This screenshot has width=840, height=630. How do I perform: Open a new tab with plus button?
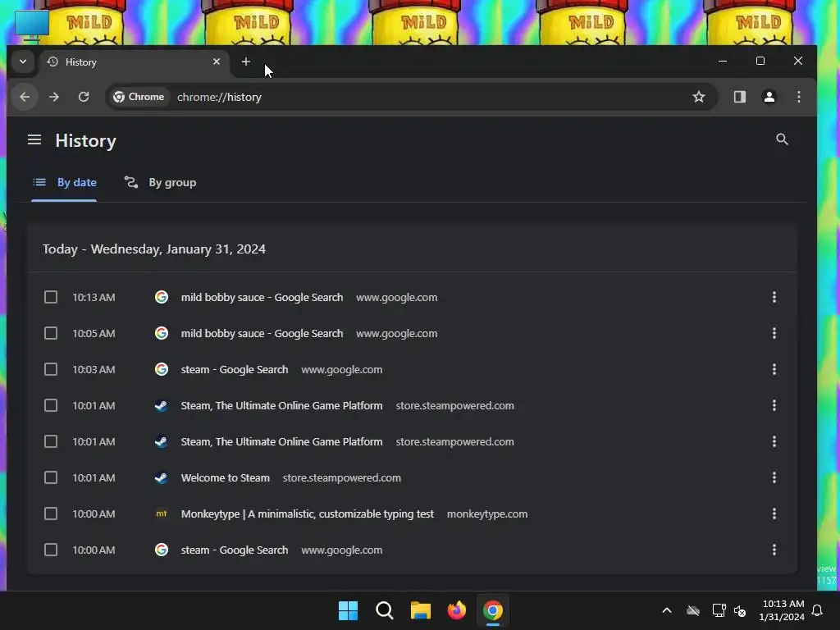tap(246, 62)
